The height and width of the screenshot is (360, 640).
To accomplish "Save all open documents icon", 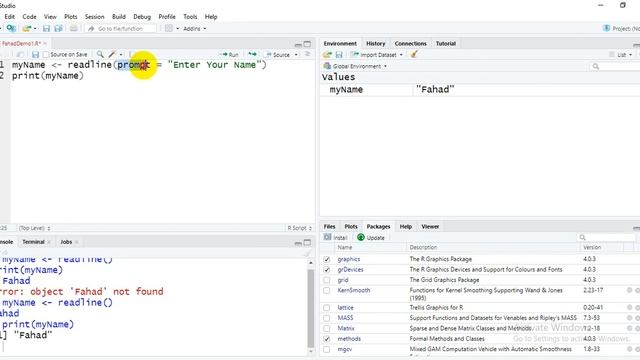I will [58, 29].
